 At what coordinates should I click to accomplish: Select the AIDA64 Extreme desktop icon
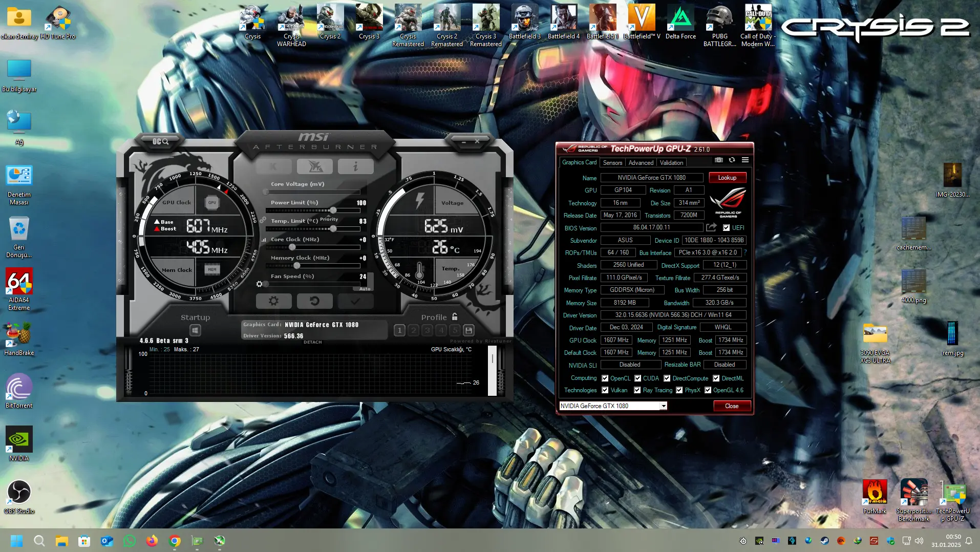pos(19,289)
